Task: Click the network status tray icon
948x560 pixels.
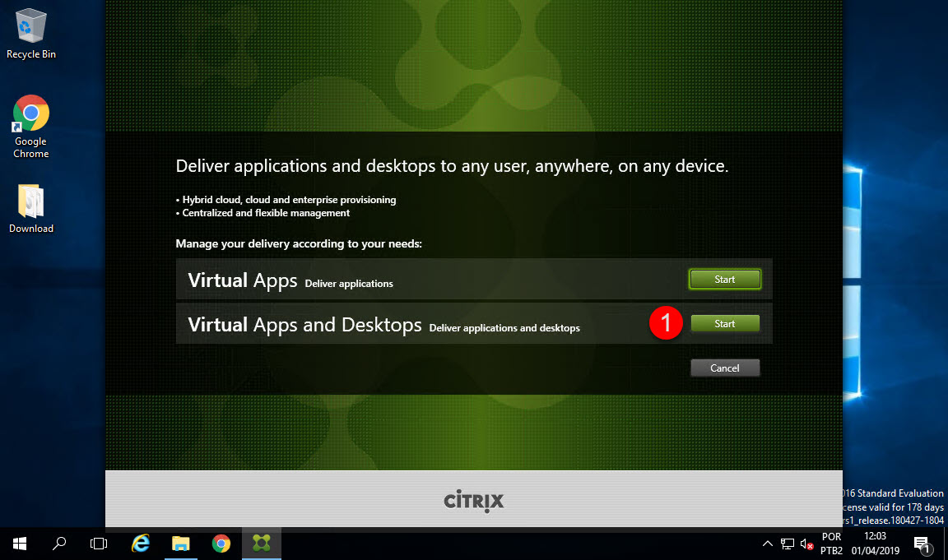Action: click(788, 544)
